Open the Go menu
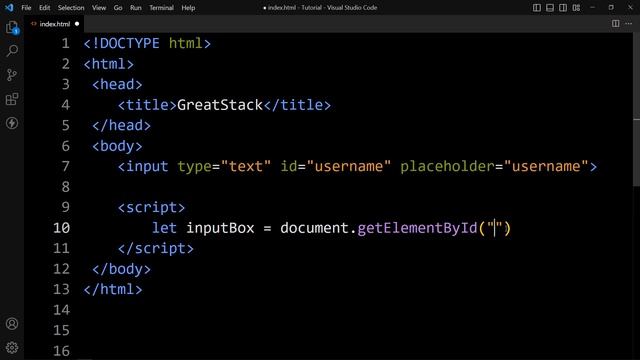This screenshot has width=640, height=360. click(x=118, y=8)
